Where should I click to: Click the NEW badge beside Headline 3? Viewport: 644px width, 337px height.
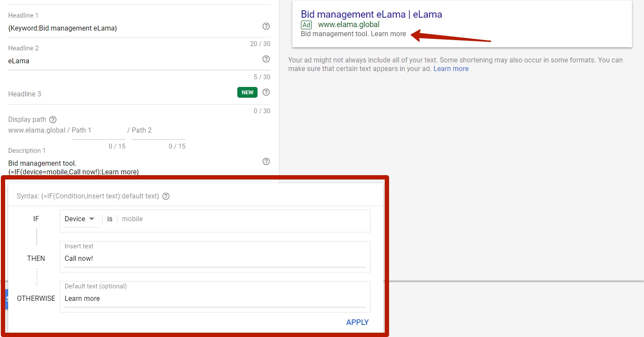tap(248, 92)
